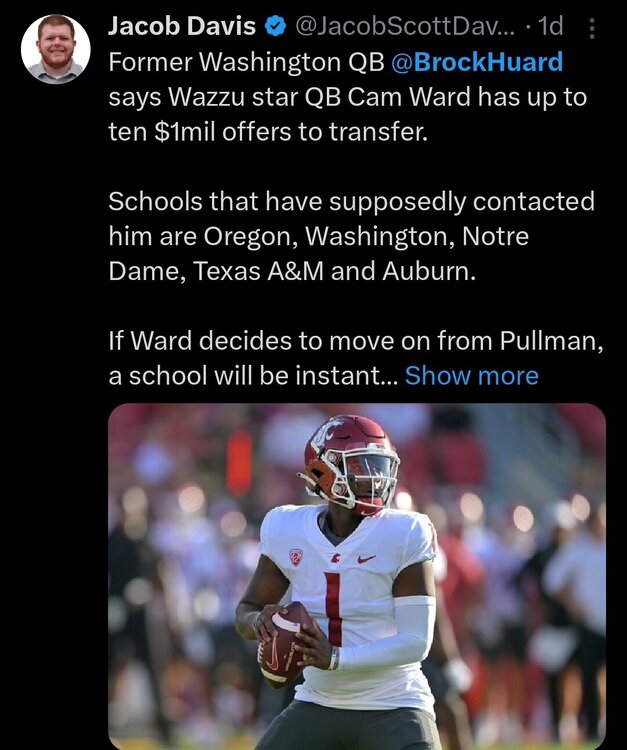Open Jacob Davis's profile avatar
The image size is (627, 750).
coord(56,49)
